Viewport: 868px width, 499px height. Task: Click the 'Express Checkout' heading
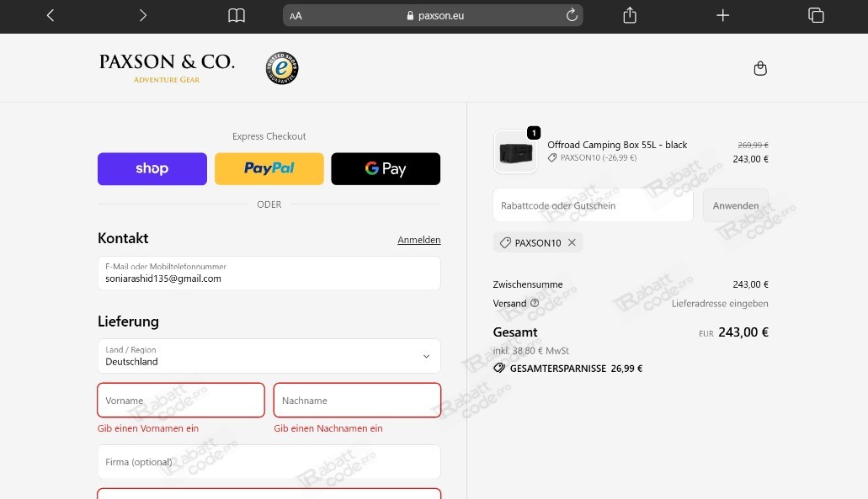269,136
